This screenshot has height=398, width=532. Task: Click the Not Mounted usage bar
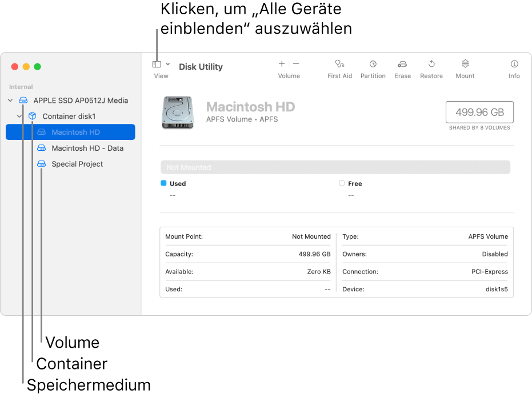[x=335, y=167]
